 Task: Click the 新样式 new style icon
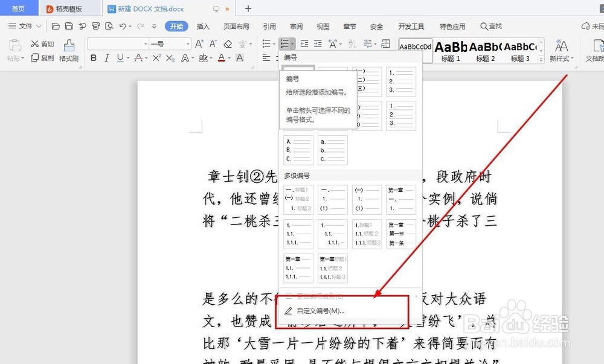561,46
